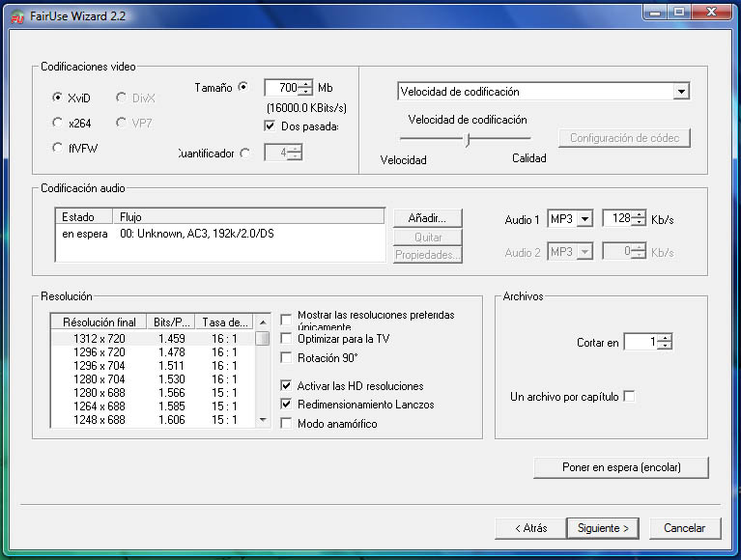Toggle Rotación 90° checkbox
Screen dimensions: 741x560
(286, 357)
